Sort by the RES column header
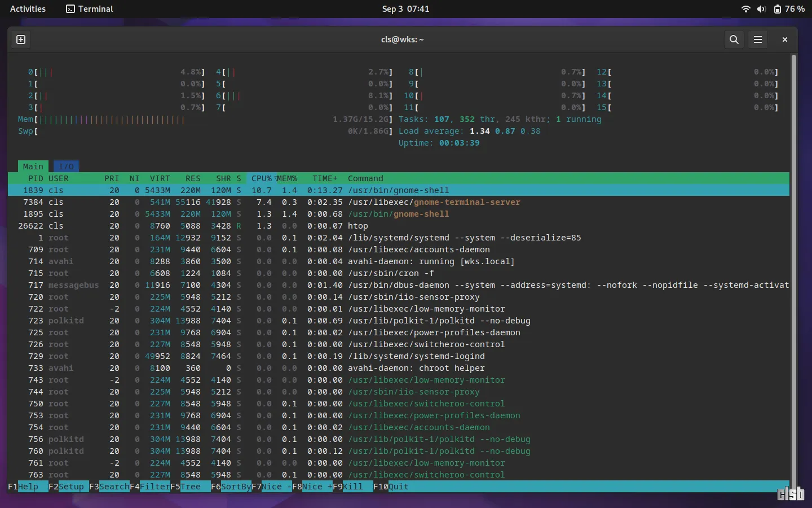The height and width of the screenshot is (508, 812). 193,178
